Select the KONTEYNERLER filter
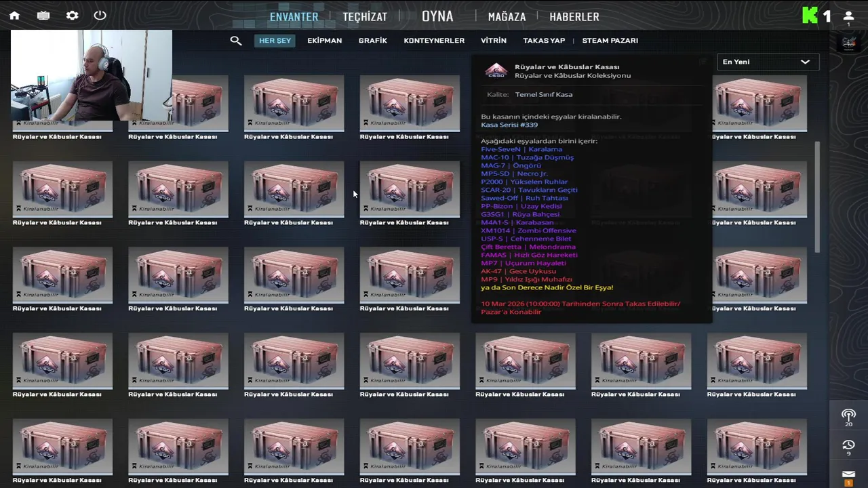The image size is (868, 488). pyautogui.click(x=434, y=41)
